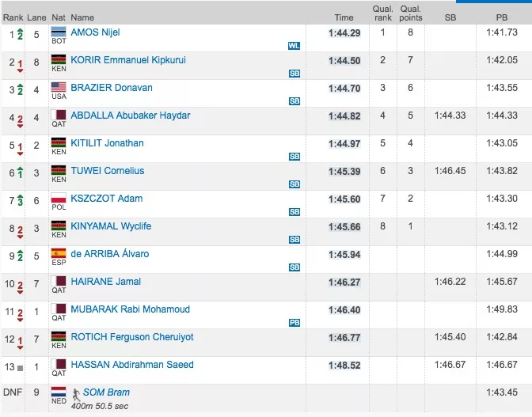Click the Spain flag next to de ARRIBA Álvaro
The width and height of the screenshot is (532, 417).
58,254
